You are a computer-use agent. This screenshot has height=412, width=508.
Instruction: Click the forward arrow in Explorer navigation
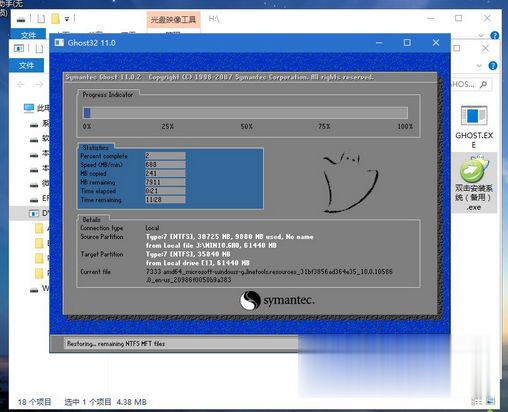39,85
